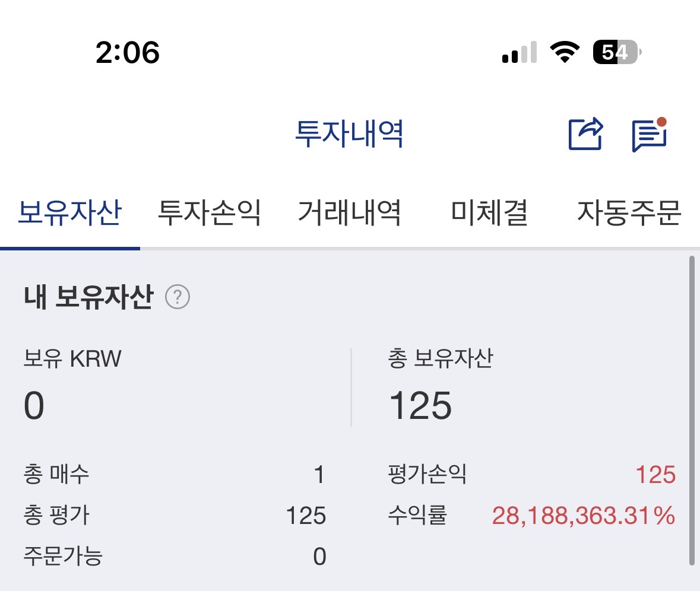Tap the 총 보유자산 amount 125
The width and height of the screenshot is (700, 591).
pos(420,406)
